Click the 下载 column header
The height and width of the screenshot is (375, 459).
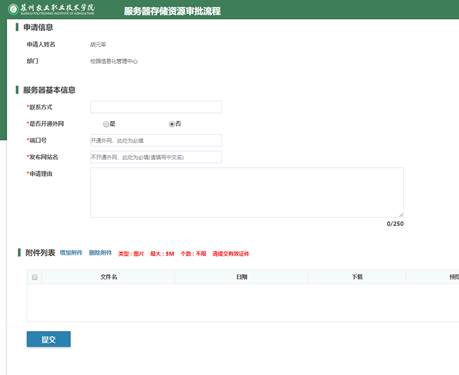coord(357,277)
